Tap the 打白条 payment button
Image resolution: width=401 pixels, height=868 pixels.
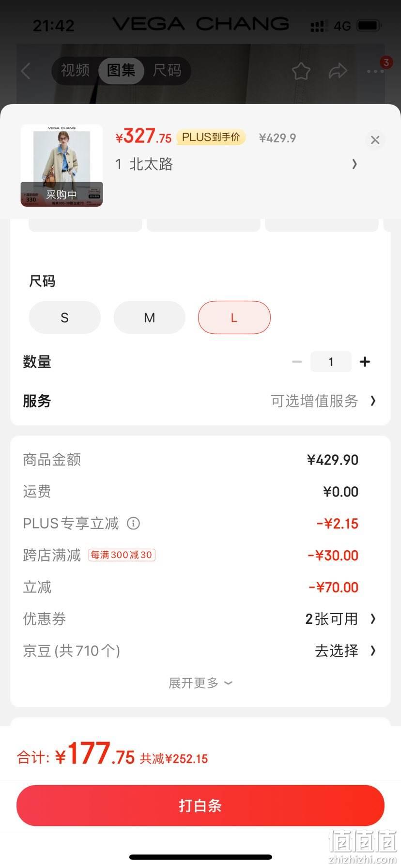pos(200,805)
